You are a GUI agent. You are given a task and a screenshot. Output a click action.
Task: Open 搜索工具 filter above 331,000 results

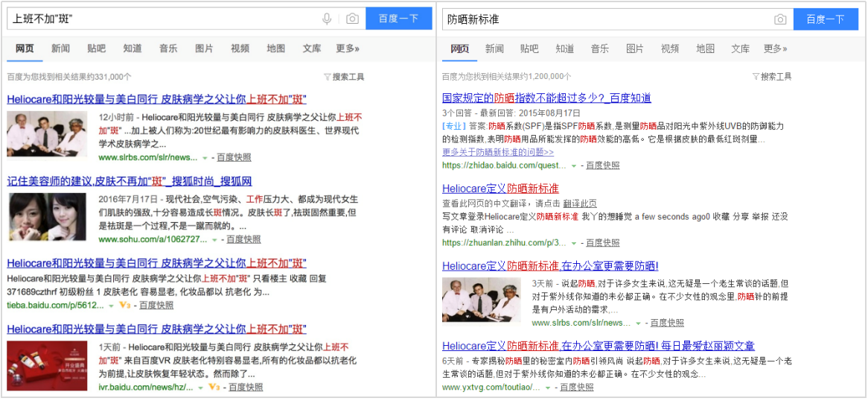tap(344, 77)
